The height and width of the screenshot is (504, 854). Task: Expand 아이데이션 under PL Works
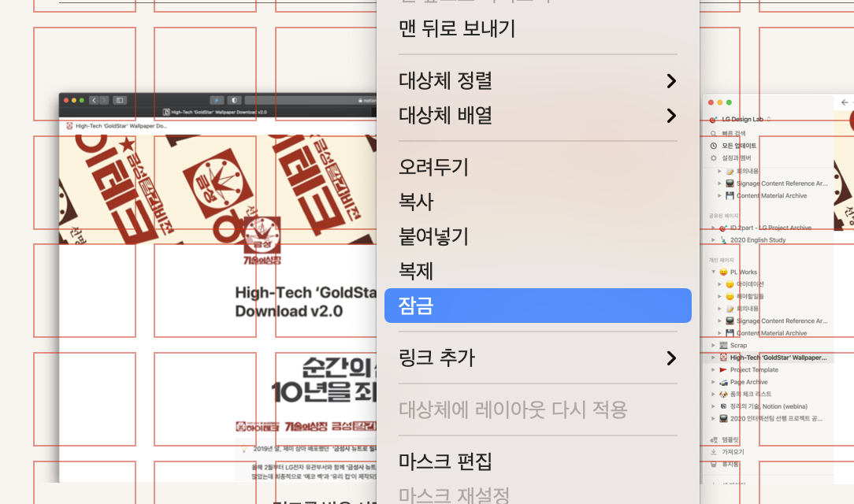719,284
